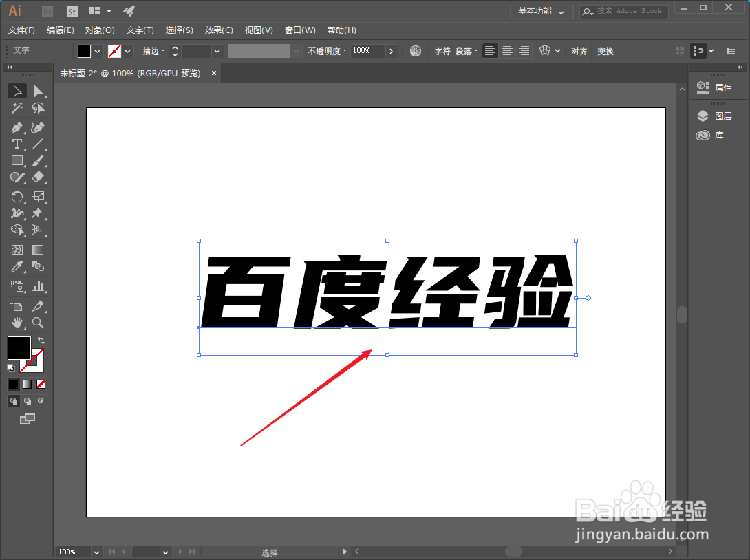Open the 文件(F) menu
The height and width of the screenshot is (560, 750).
point(21,30)
